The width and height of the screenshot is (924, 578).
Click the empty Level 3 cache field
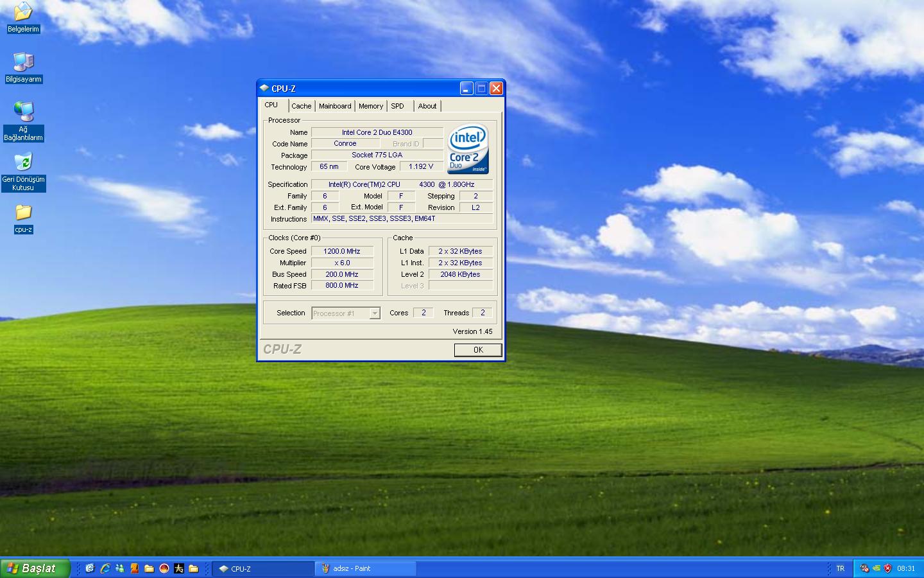461,285
